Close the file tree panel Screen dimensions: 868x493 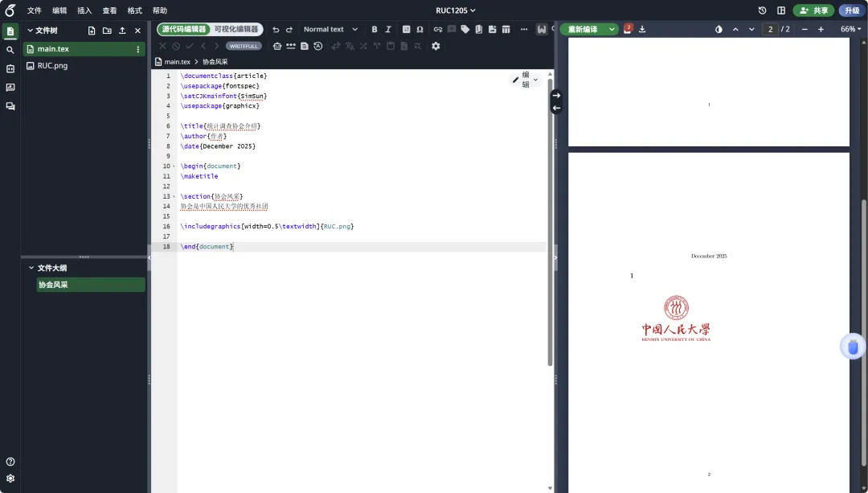pos(138,31)
